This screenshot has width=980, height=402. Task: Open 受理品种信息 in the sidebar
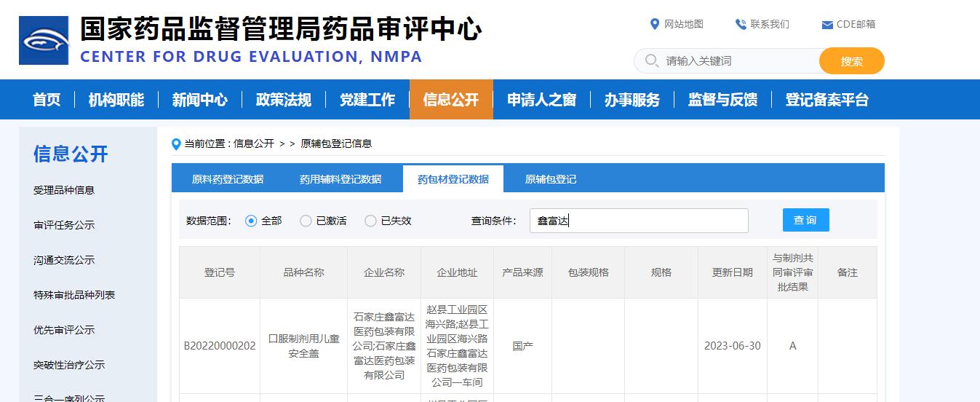(x=64, y=190)
